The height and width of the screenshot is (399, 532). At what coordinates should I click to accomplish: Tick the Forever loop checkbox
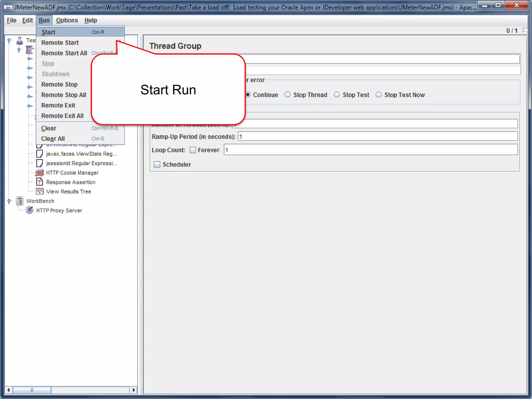point(193,150)
